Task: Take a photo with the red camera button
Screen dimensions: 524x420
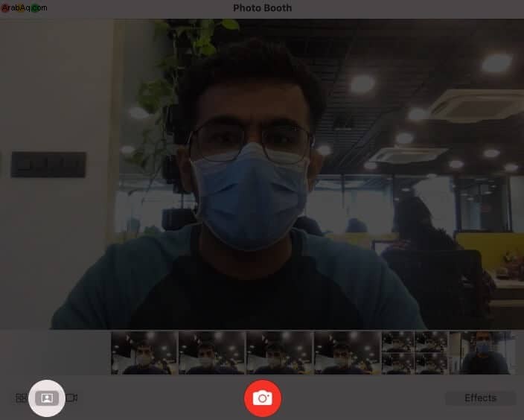Action: click(x=263, y=398)
